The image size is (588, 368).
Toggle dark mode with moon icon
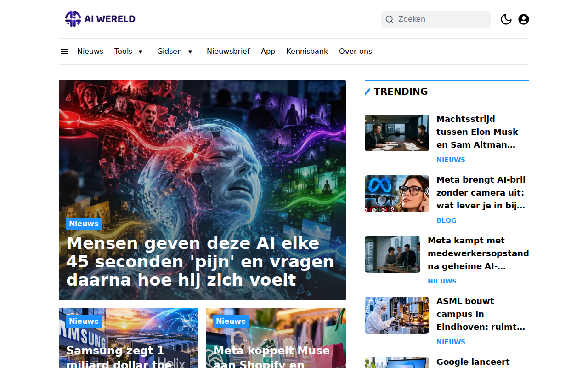(x=506, y=19)
